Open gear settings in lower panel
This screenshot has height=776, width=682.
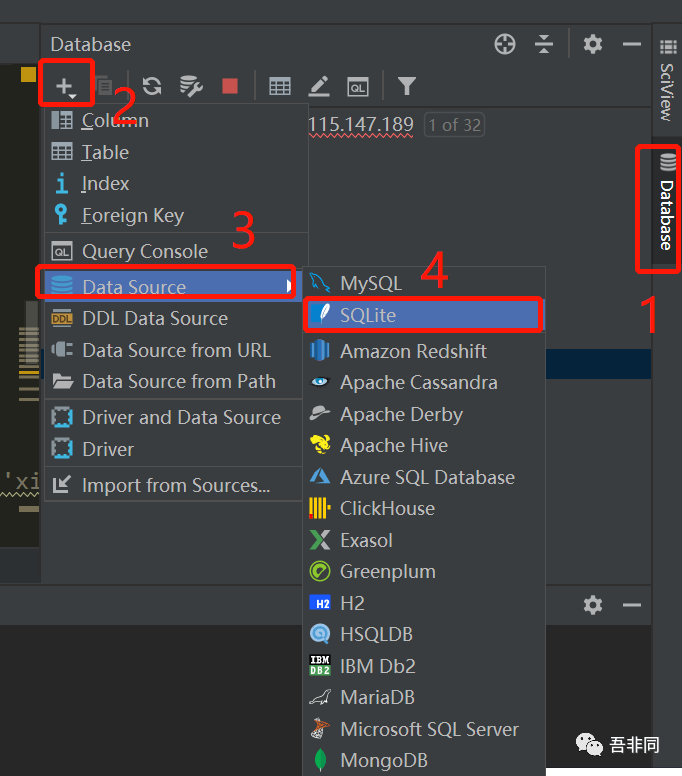(592, 605)
